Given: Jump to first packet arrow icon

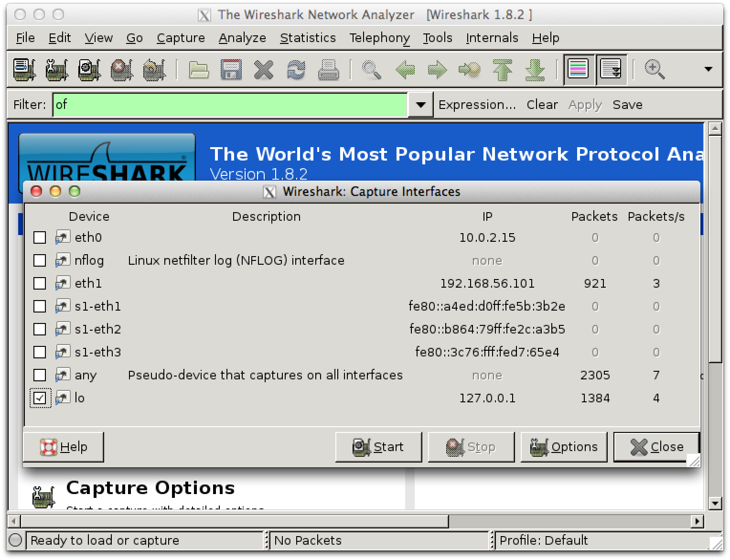Looking at the screenshot, I should [x=503, y=70].
